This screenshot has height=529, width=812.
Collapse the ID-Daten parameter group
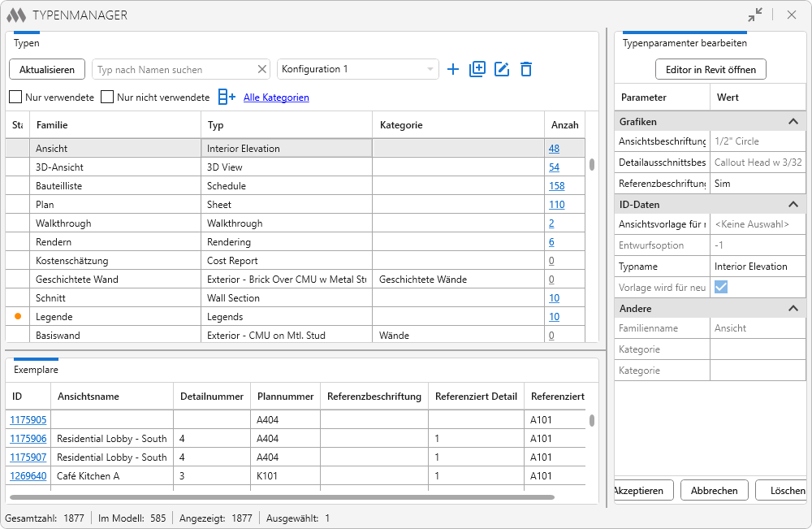[x=793, y=205]
